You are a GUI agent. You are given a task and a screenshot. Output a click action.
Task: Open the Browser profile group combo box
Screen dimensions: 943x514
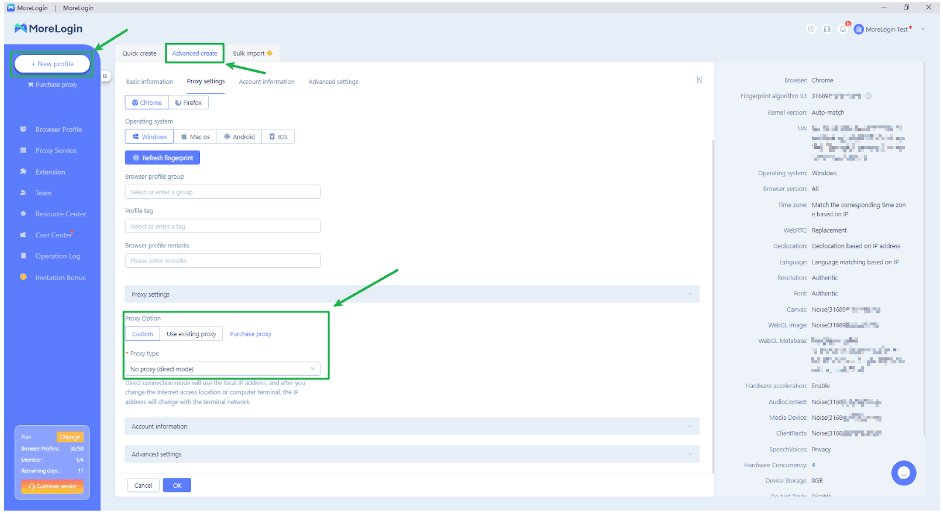point(223,192)
